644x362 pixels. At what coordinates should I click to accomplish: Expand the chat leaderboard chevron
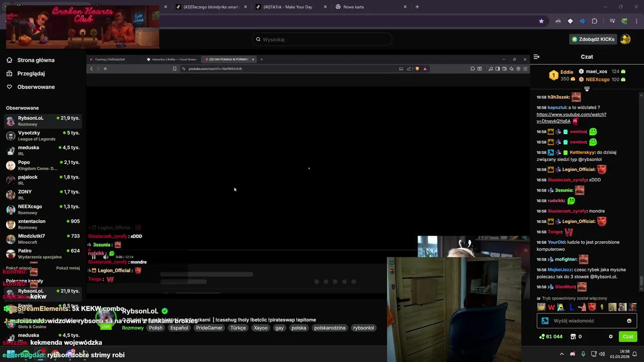(587, 89)
